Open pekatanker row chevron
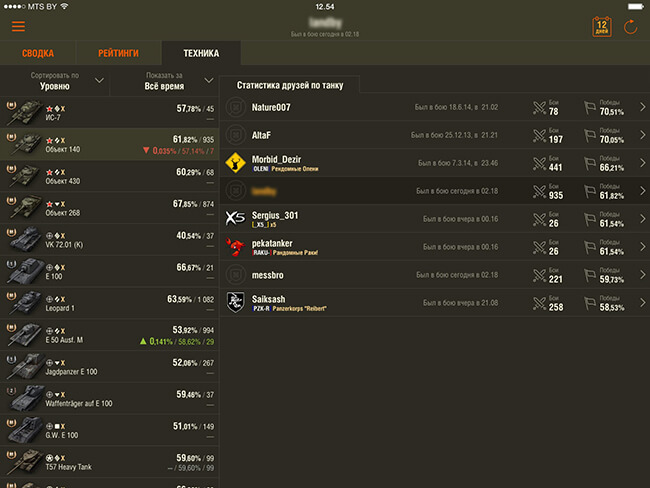 tap(642, 247)
